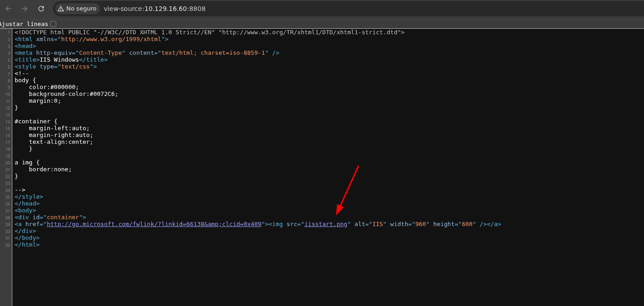The width and height of the screenshot is (644, 306).
Task: Open the iisstart.png image link
Action: pos(325,224)
